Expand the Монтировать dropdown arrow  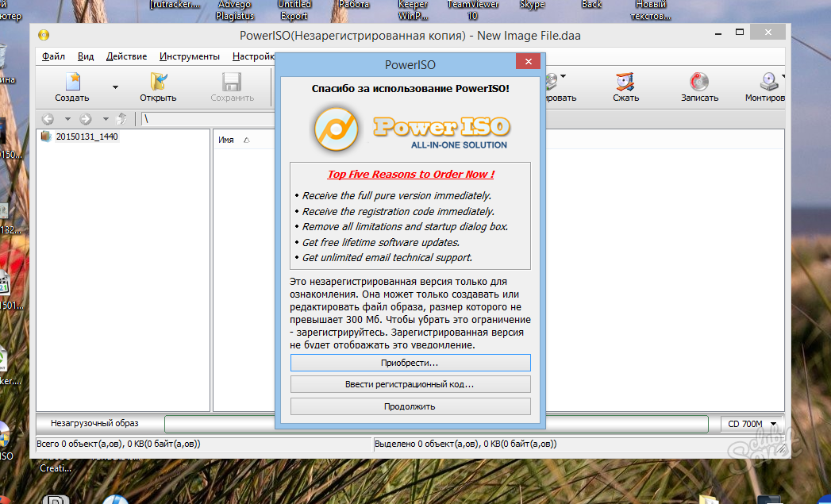(783, 77)
